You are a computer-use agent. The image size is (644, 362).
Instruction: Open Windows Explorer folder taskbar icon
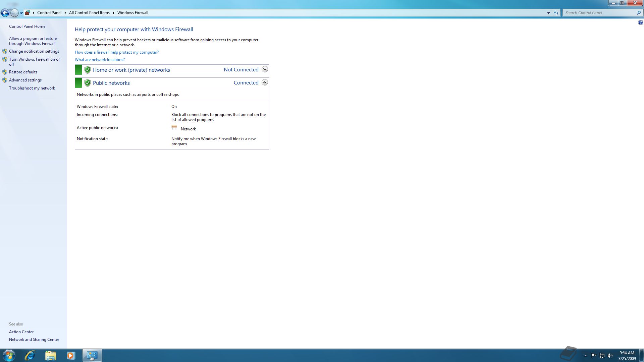click(x=50, y=355)
